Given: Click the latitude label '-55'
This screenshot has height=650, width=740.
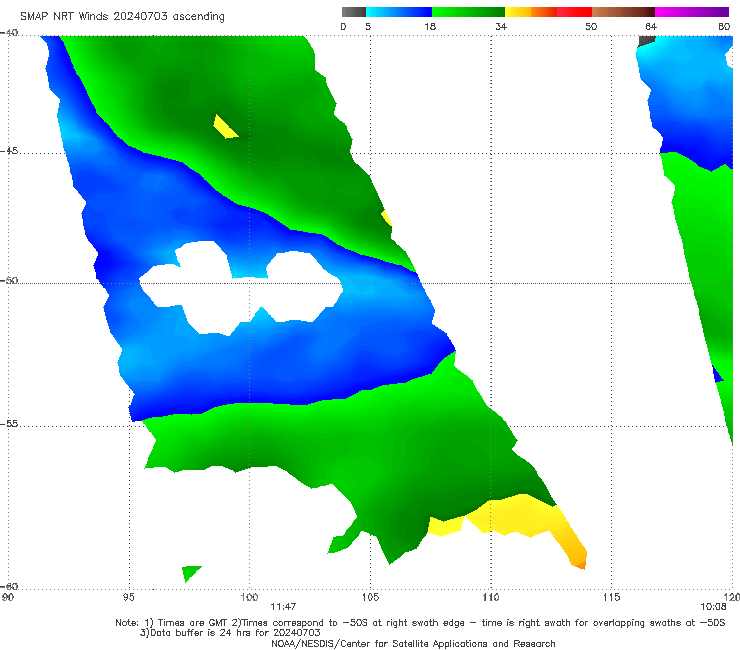Looking at the screenshot, I should tap(9, 424).
